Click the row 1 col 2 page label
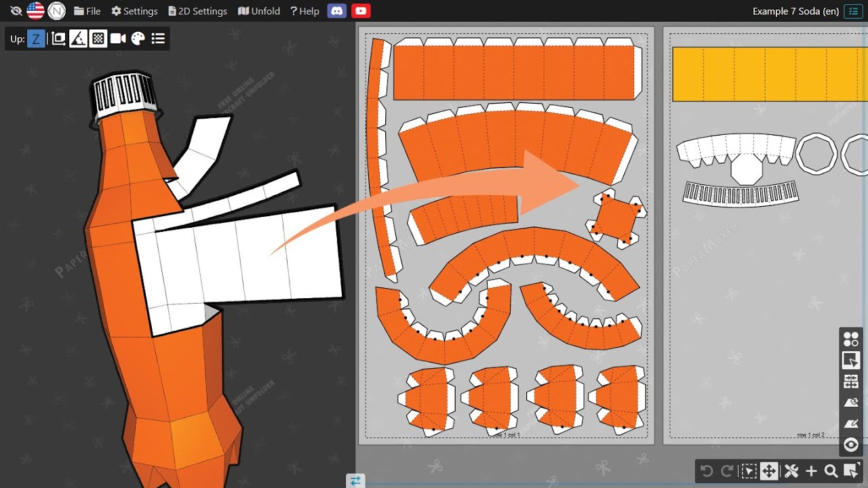 point(811,435)
